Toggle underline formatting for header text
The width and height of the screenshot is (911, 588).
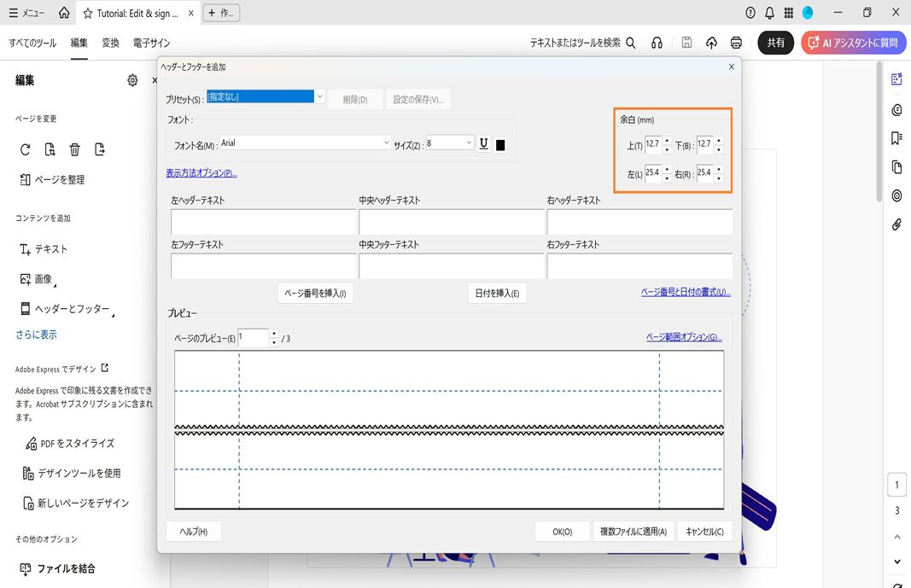[483, 143]
